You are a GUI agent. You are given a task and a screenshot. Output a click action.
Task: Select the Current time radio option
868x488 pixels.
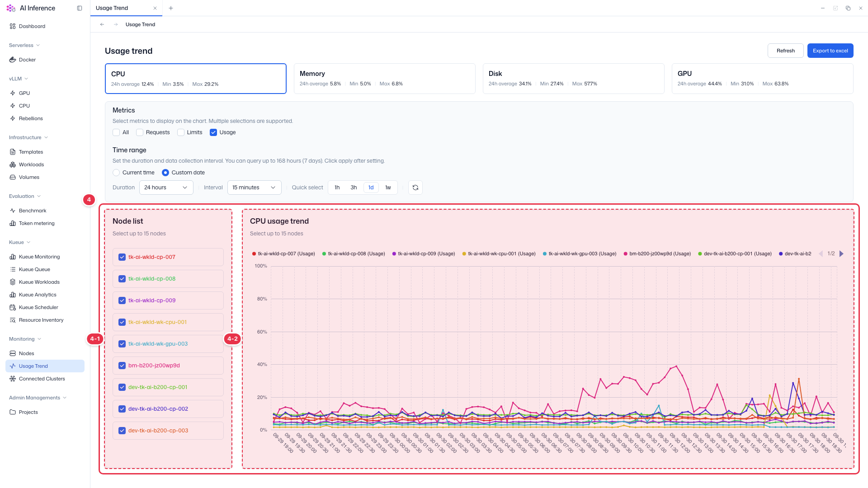point(116,173)
